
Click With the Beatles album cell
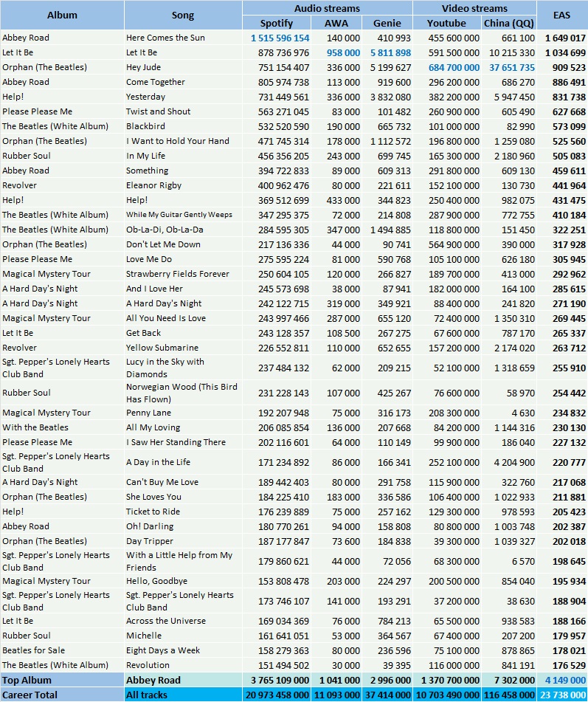pos(62,427)
